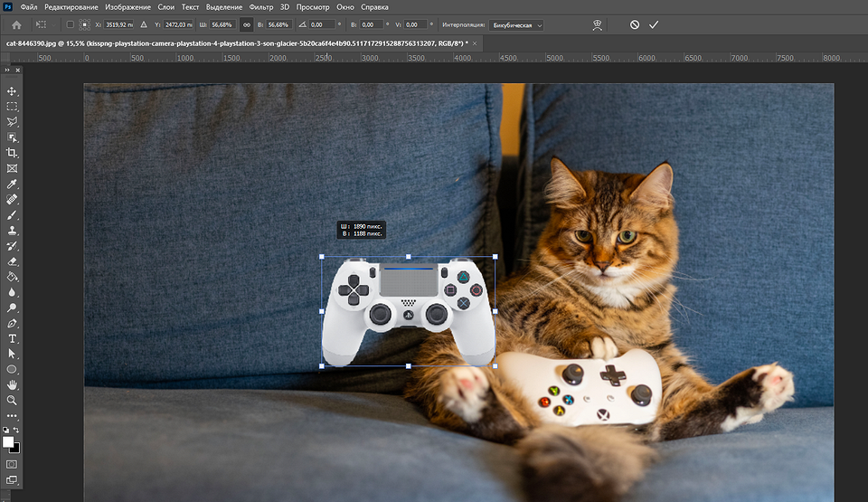Expand the toolbar with the double-arrow
The height and width of the screenshot is (502, 868).
[6, 70]
